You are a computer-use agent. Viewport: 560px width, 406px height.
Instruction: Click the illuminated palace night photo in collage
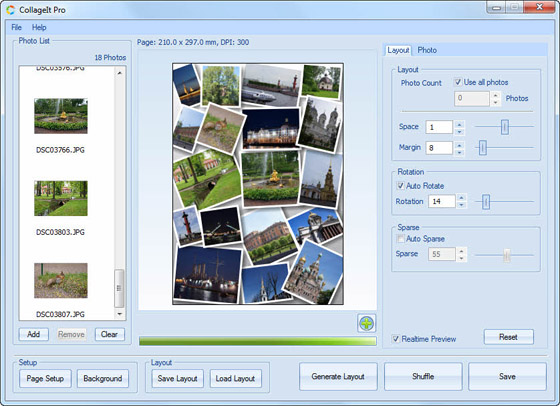click(x=271, y=129)
